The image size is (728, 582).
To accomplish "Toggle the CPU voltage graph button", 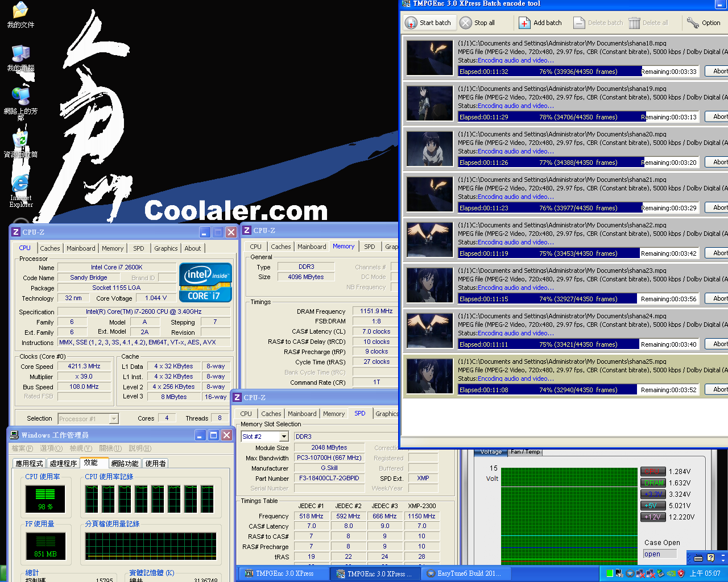I will click(653, 471).
